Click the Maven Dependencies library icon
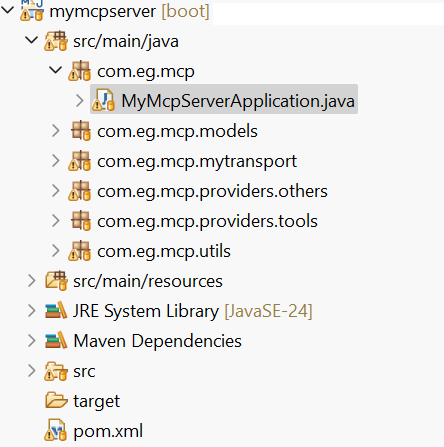The height and width of the screenshot is (447, 444). (56, 340)
